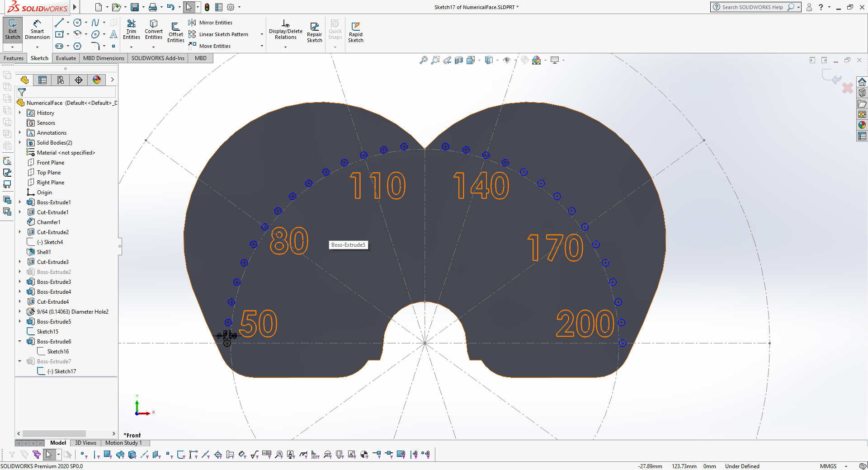Click the Rebuild traffic light icon
Image resolution: width=868 pixels, height=470 pixels.
207,7
